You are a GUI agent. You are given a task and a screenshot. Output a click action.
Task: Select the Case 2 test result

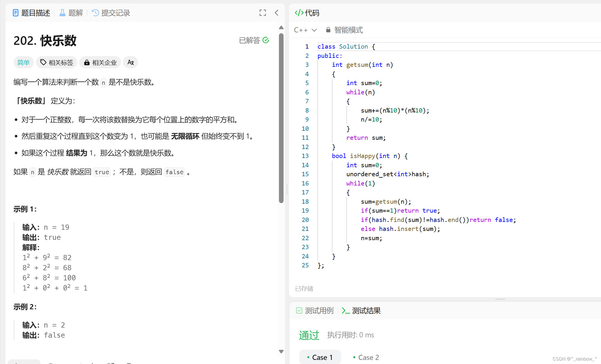pyautogui.click(x=366, y=357)
